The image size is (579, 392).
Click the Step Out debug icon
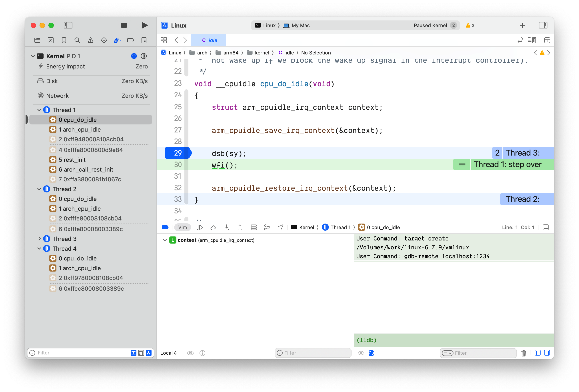240,227
